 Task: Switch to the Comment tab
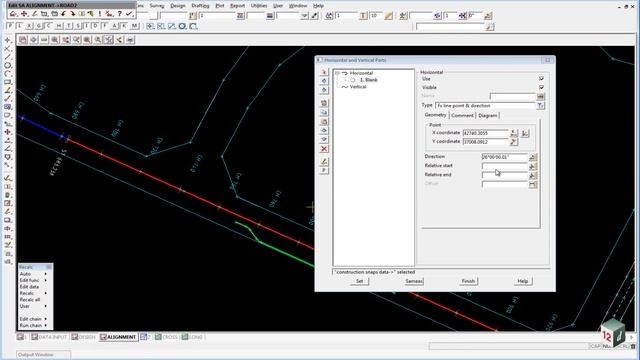[x=462, y=116]
